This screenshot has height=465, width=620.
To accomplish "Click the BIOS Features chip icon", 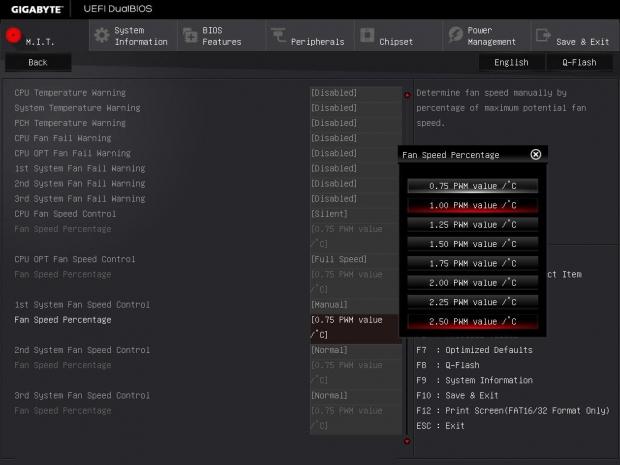I will tap(190, 35).
